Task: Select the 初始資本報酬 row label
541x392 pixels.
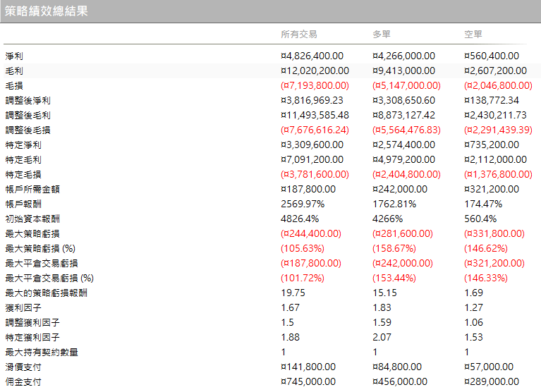Action: pyautogui.click(x=32, y=219)
